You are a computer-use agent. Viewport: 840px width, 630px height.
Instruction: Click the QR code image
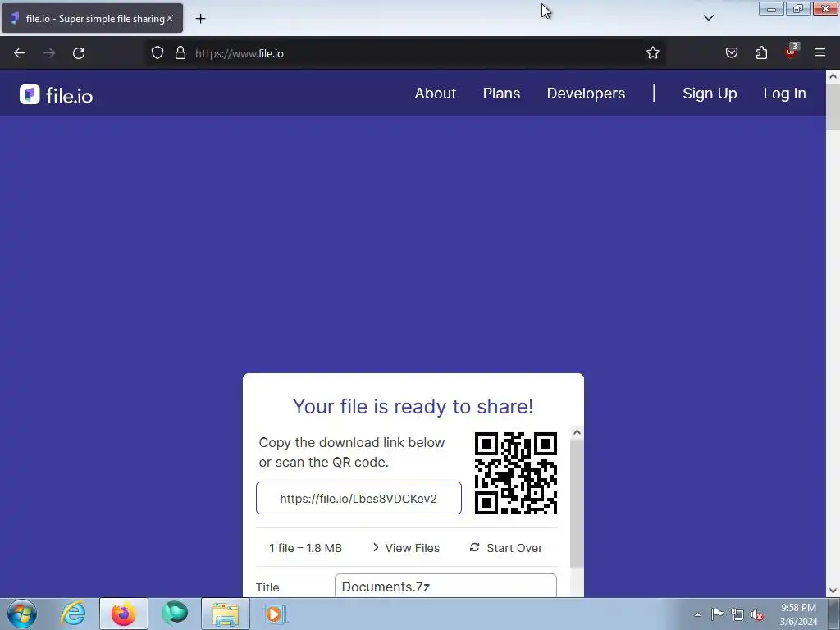515,473
